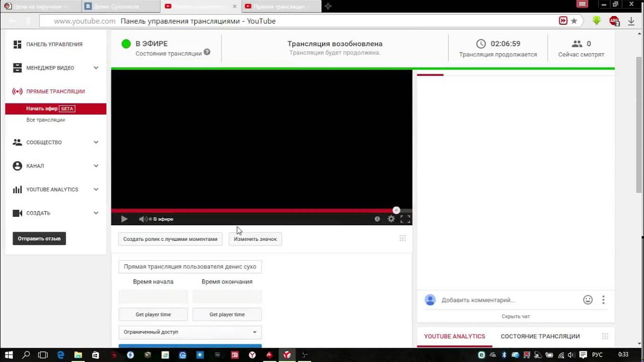Click the В эфире live indicator in player
Viewport: 644px width, 362px height.
point(161,219)
